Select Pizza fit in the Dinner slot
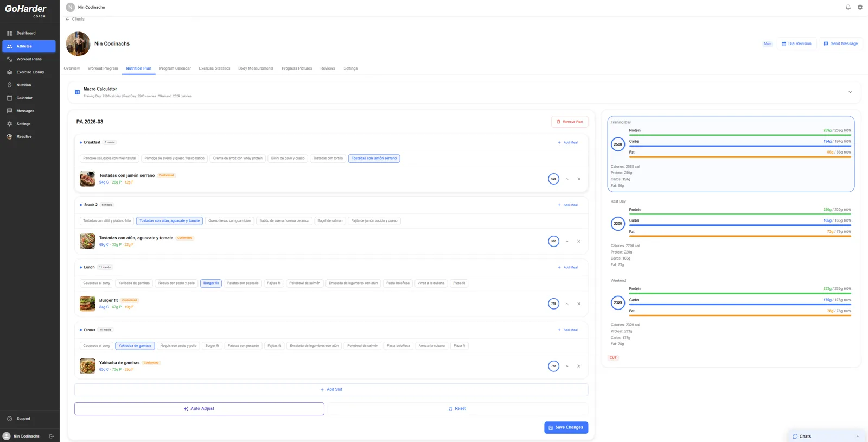The image size is (868, 442). 459,346
